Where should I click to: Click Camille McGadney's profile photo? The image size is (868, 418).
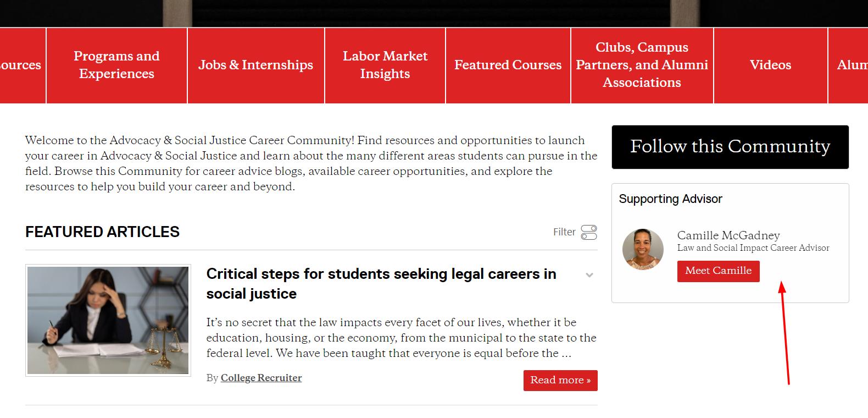coord(643,249)
